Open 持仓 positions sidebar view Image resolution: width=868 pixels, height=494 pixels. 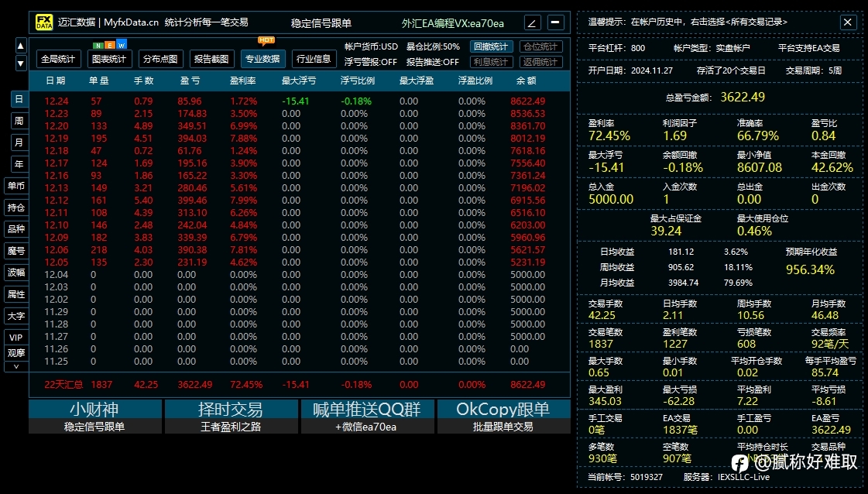(x=16, y=208)
